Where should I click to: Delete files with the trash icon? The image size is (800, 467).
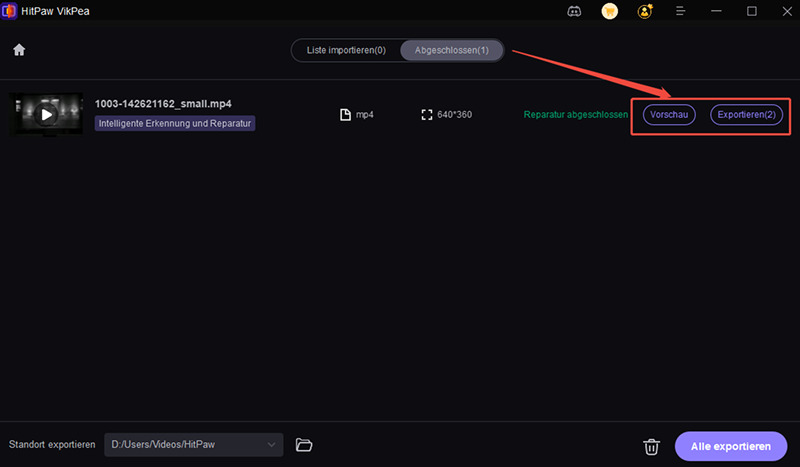pos(651,447)
